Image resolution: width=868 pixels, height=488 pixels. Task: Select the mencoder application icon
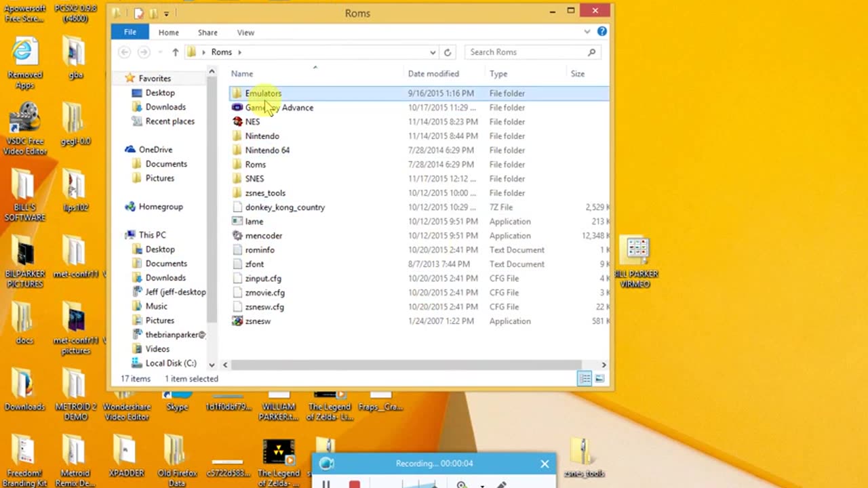[237, 236]
